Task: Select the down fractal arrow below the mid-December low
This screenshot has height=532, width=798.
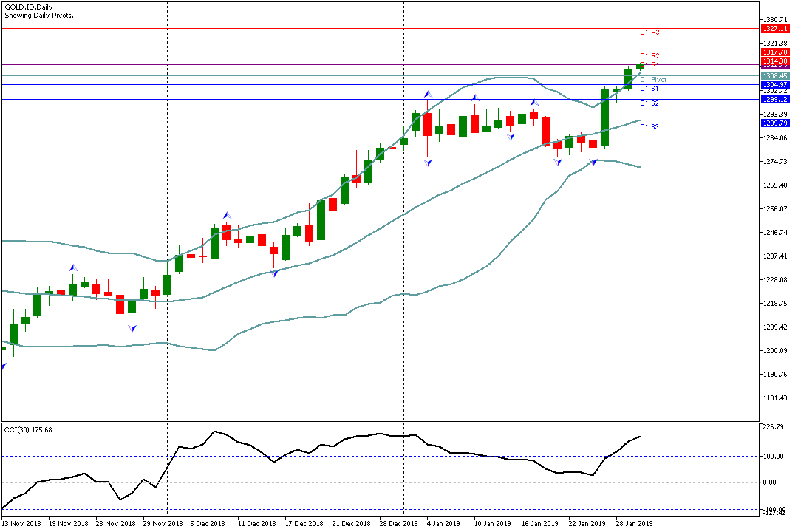Action: coord(274,273)
